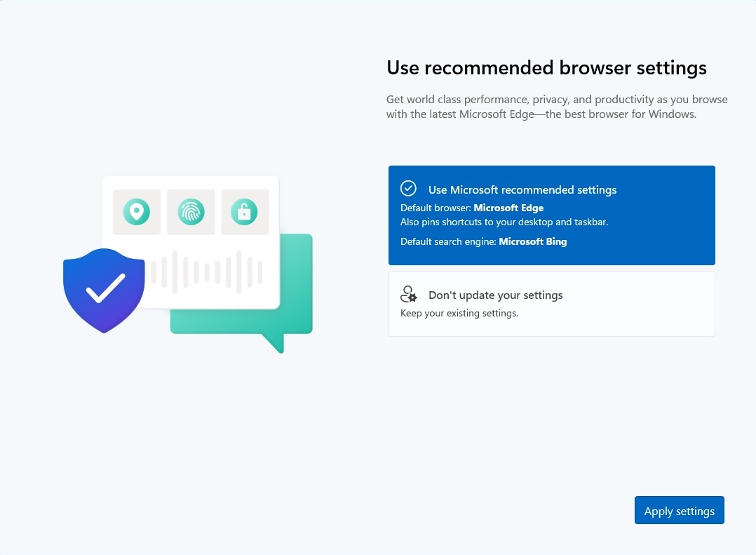The image size is (756, 555).
Task: Click the 'Use recommended browser settings' heading
Action: pos(546,69)
